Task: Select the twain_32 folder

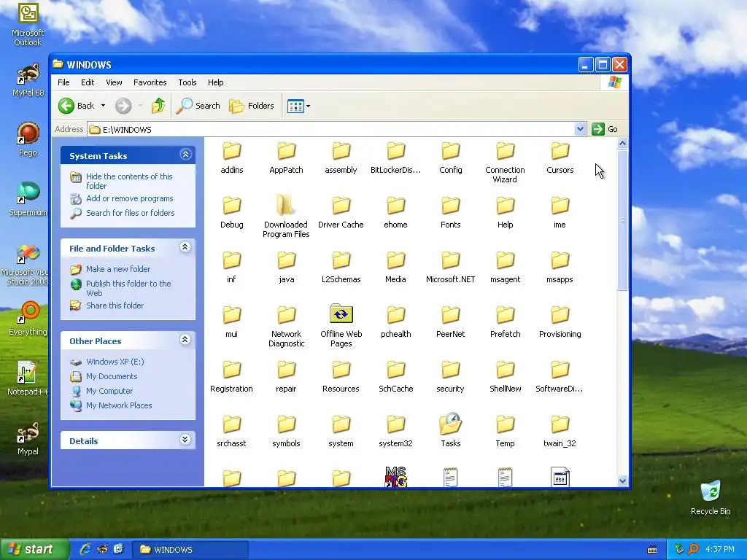Action: (x=560, y=431)
